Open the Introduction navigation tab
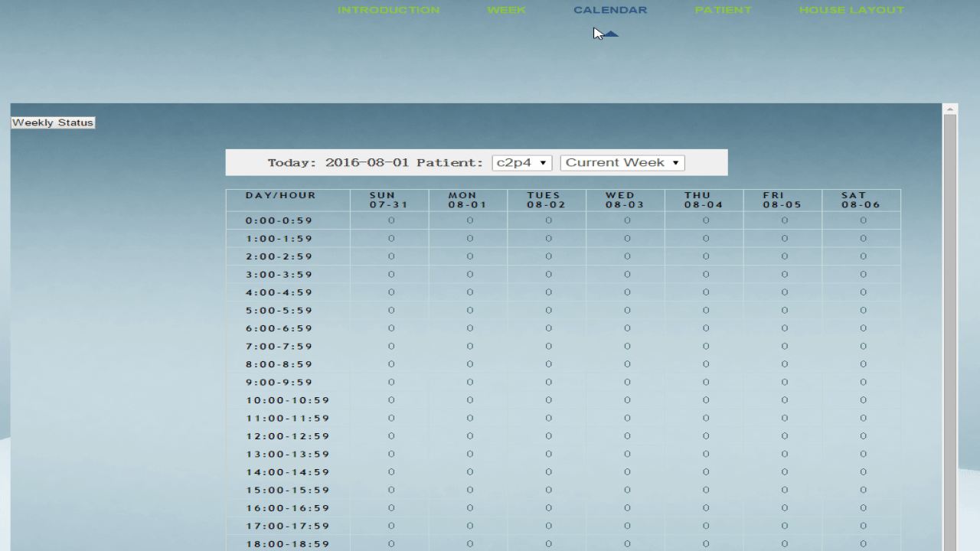 (x=388, y=10)
